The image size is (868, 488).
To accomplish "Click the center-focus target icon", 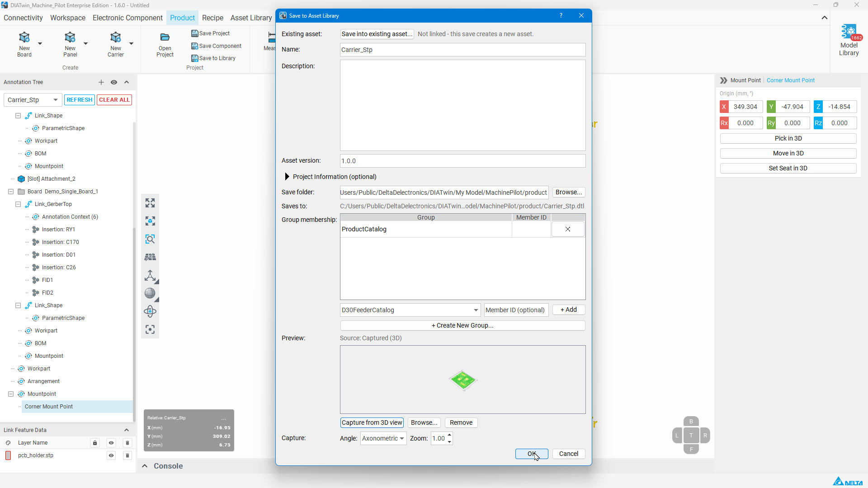I will coord(150,329).
